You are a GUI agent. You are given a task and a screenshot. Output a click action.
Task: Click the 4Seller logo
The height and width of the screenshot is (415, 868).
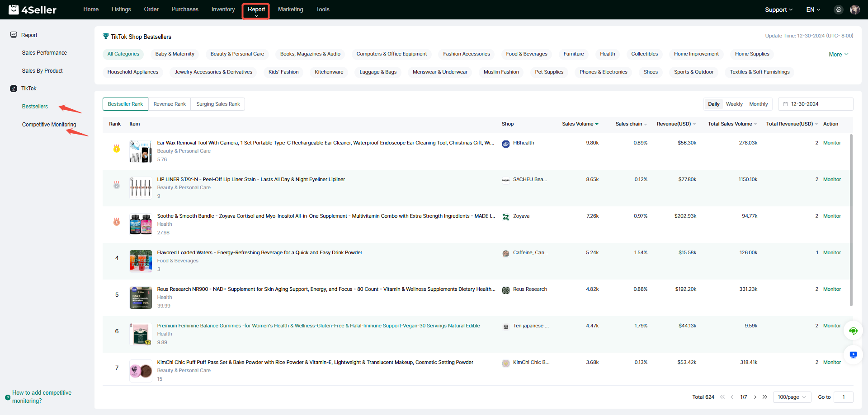(33, 9)
